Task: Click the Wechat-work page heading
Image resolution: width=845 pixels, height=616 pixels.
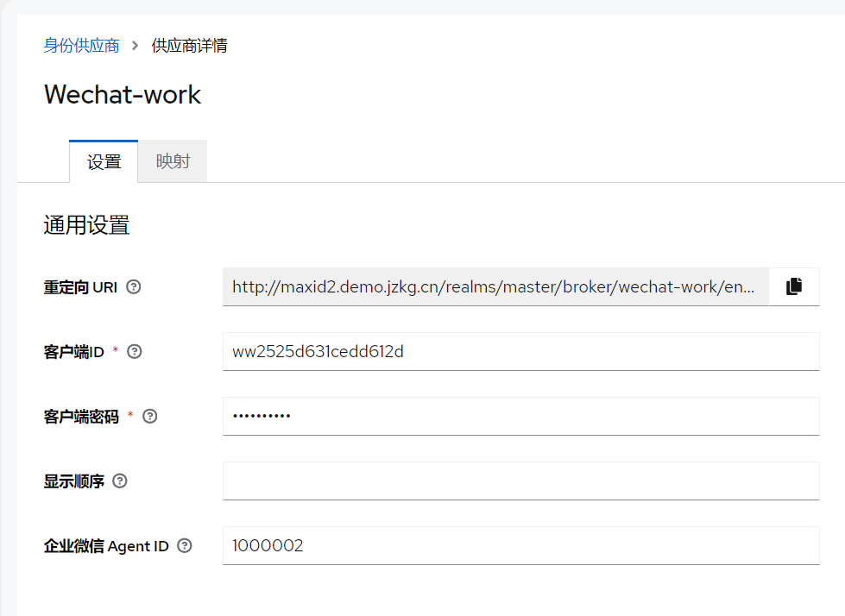Action: [x=123, y=95]
